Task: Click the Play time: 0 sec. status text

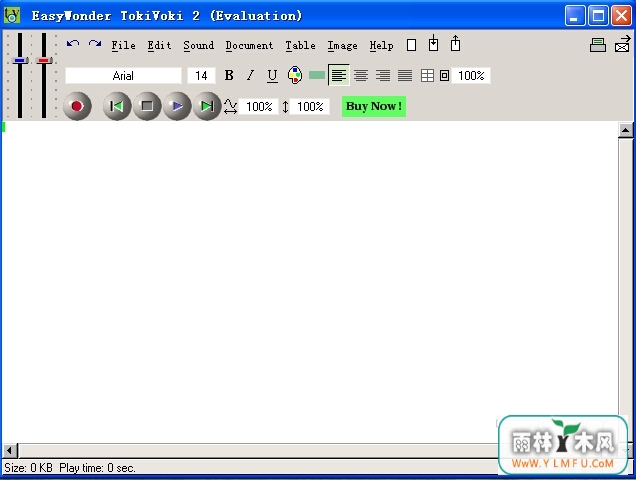Action: click(x=97, y=468)
